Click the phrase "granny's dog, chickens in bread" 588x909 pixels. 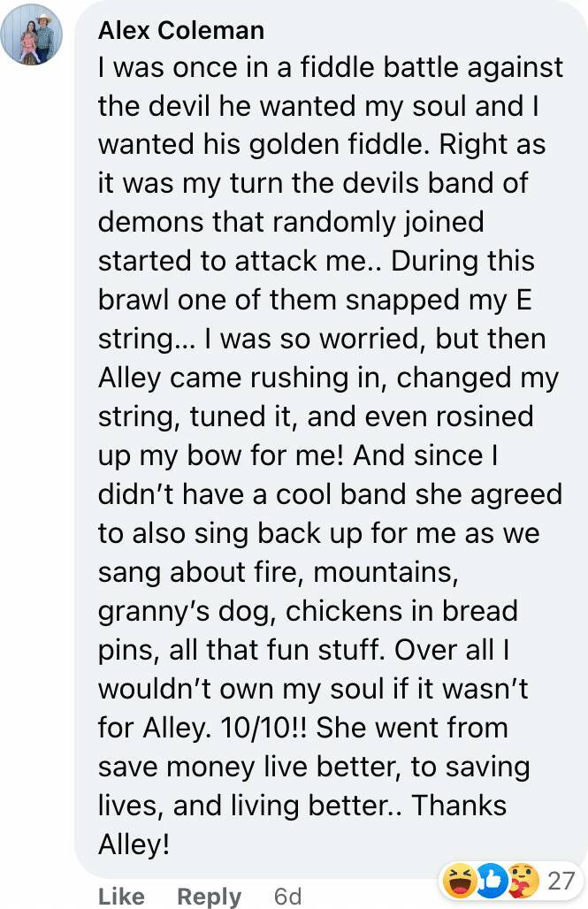click(x=308, y=611)
